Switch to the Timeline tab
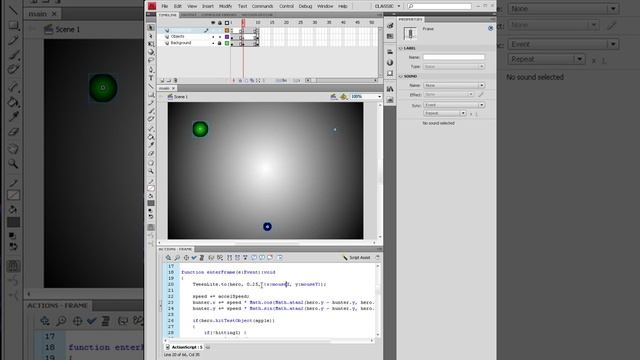Viewport: 640px width, 360px height. (168, 15)
